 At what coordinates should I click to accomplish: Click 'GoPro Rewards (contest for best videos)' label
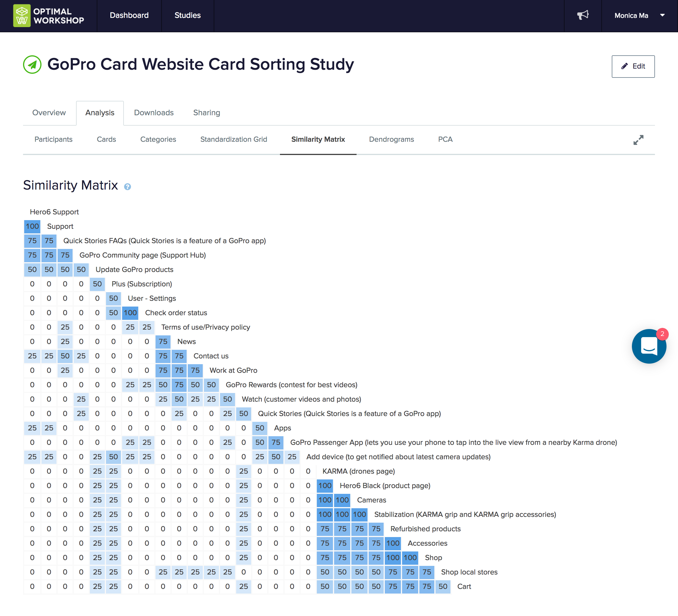tap(291, 385)
